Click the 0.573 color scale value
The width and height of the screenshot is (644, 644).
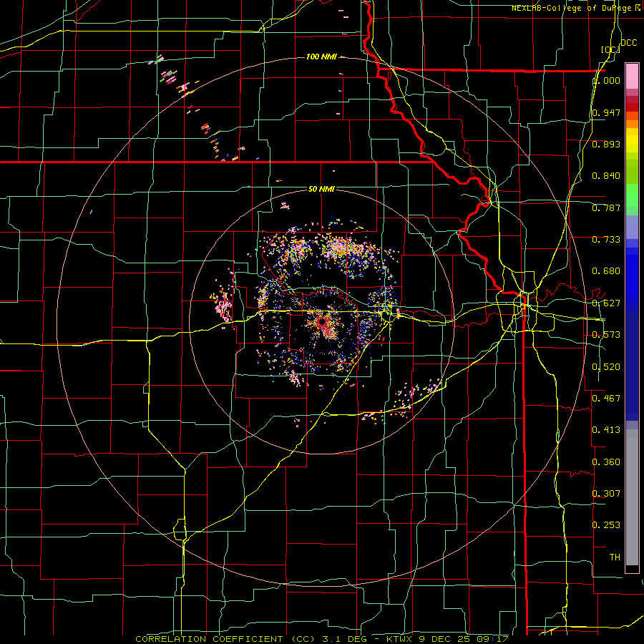coord(606,335)
